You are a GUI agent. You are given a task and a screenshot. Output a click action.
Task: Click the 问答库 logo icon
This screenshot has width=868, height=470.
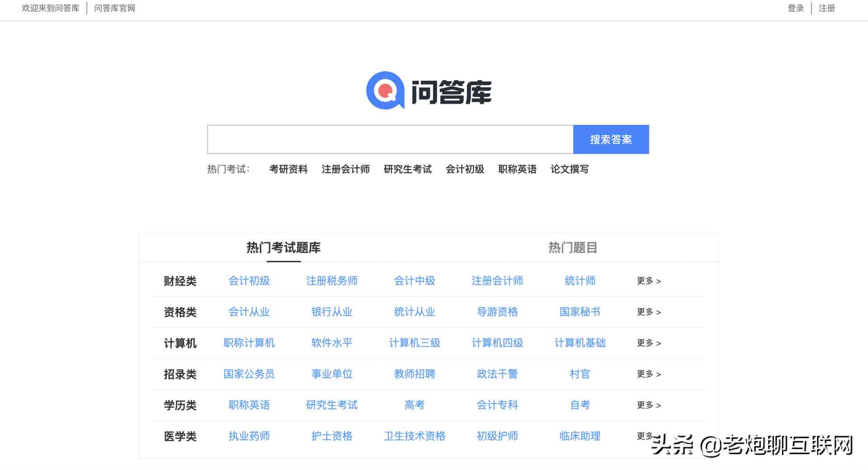pyautogui.click(x=385, y=90)
